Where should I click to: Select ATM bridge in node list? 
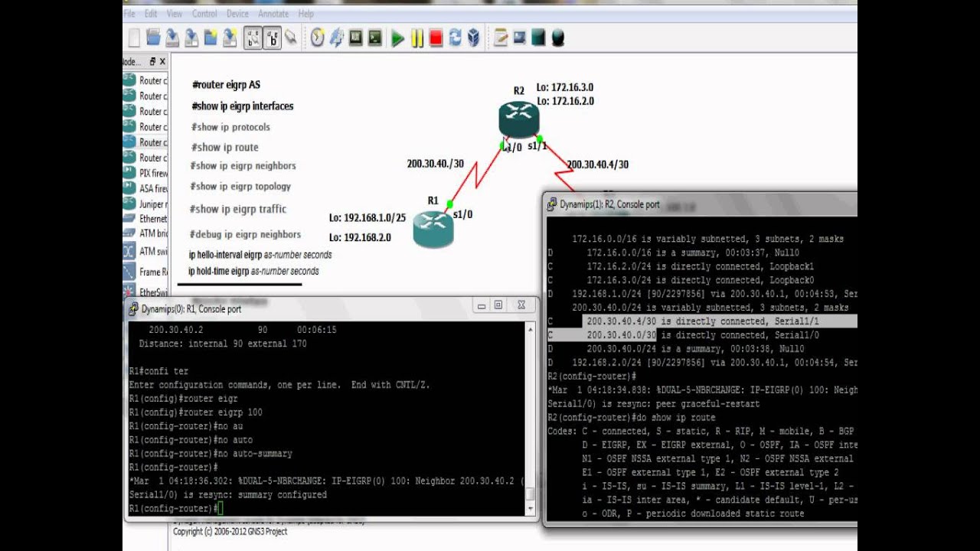[145, 233]
